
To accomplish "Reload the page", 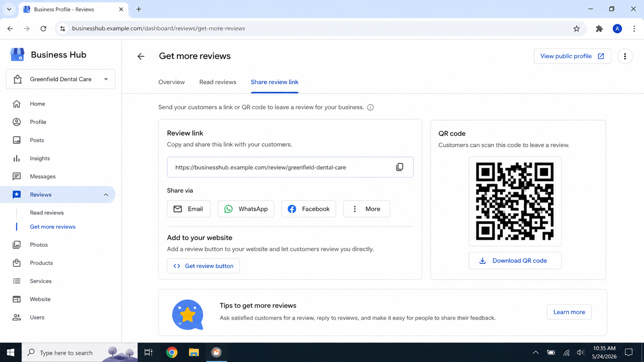I will pos(43,28).
